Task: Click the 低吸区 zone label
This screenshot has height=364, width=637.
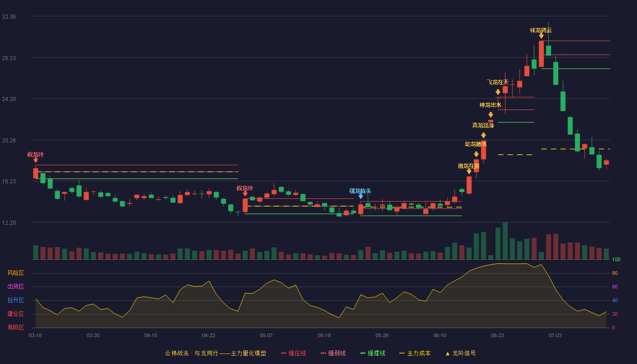Action: (15, 328)
